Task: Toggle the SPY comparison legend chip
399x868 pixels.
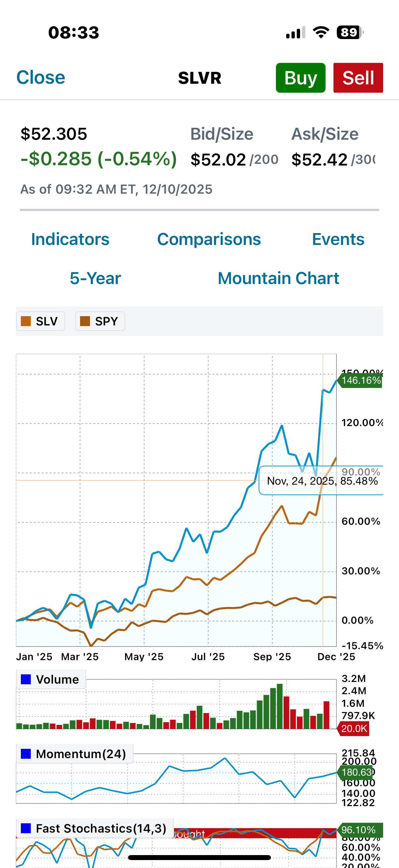Action: [x=100, y=321]
